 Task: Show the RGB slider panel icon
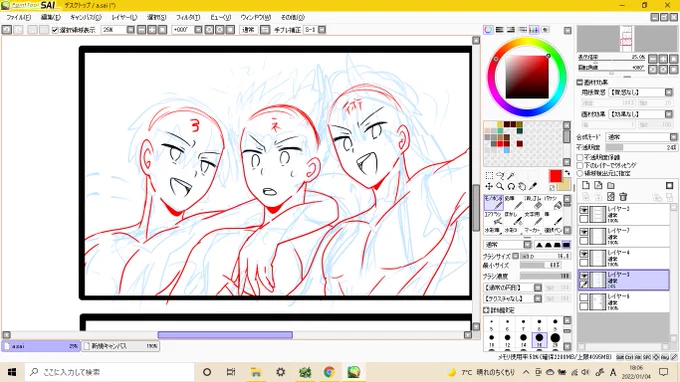pyautogui.click(x=500, y=29)
